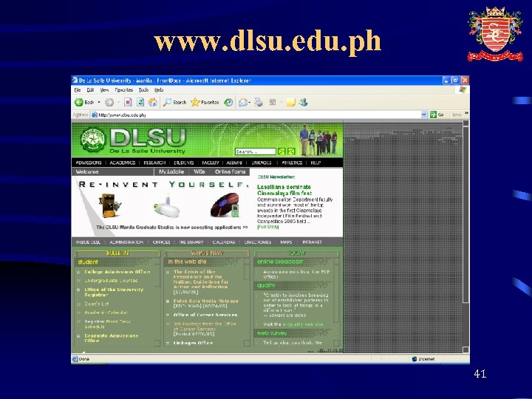This screenshot has width=532, height=399.
Task: Click the green search submit icon on the DLSU banner
Action: tap(282, 151)
